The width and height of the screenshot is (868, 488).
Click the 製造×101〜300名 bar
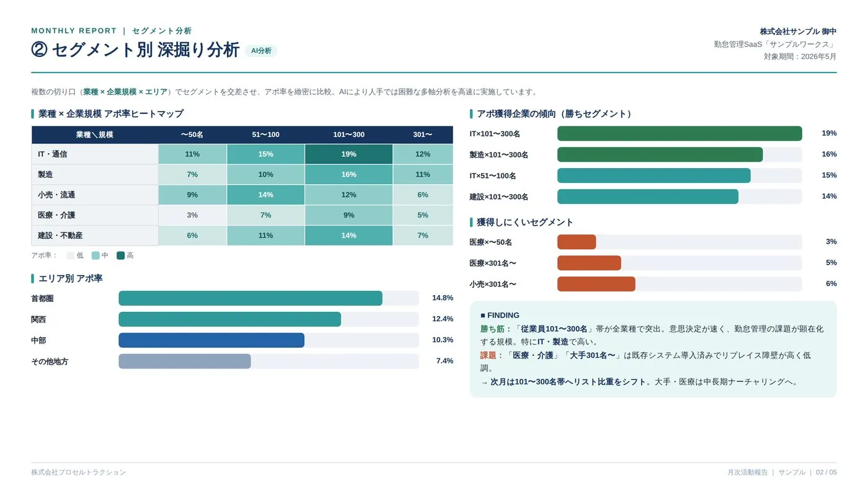[660, 155]
